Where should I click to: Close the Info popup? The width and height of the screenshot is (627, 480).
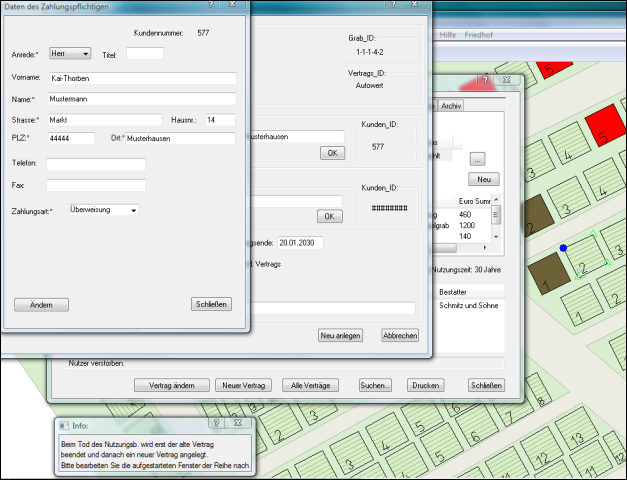pyautogui.click(x=238, y=423)
